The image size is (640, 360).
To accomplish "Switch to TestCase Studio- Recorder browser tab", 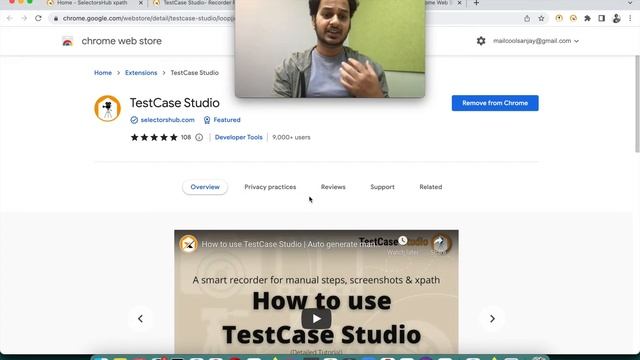I will tap(194, 3).
